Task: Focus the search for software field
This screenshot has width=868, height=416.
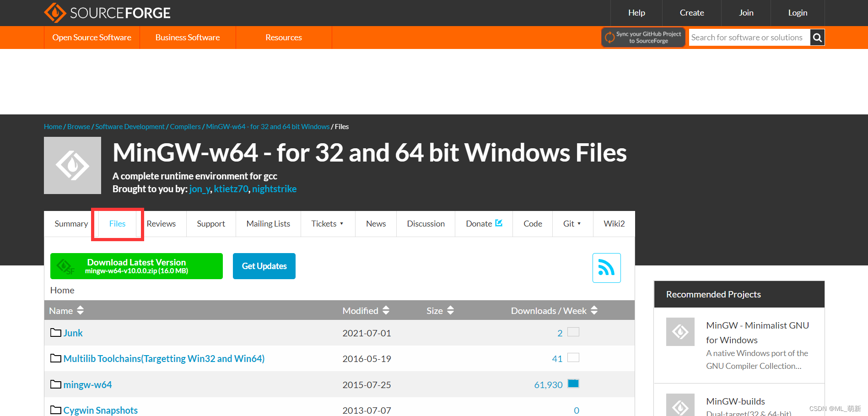Action: 749,38
